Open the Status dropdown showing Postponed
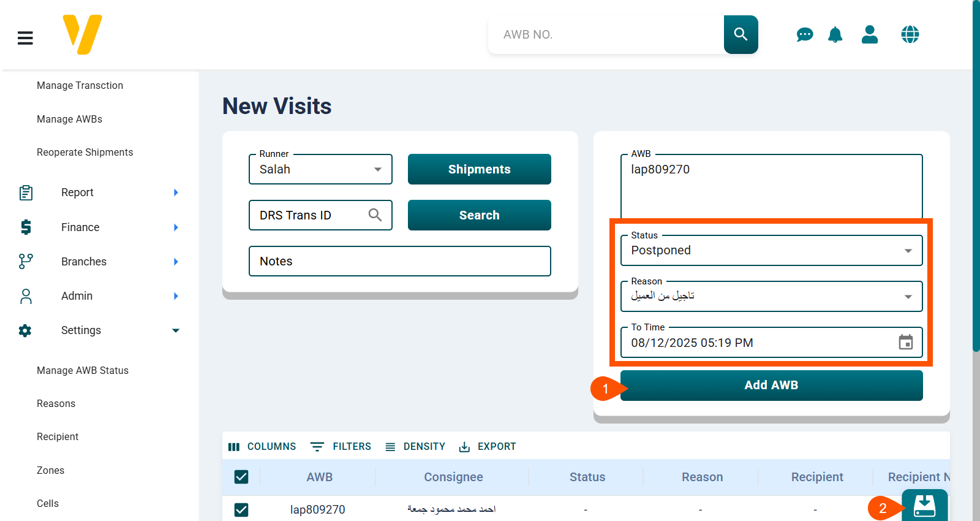 [x=771, y=251]
